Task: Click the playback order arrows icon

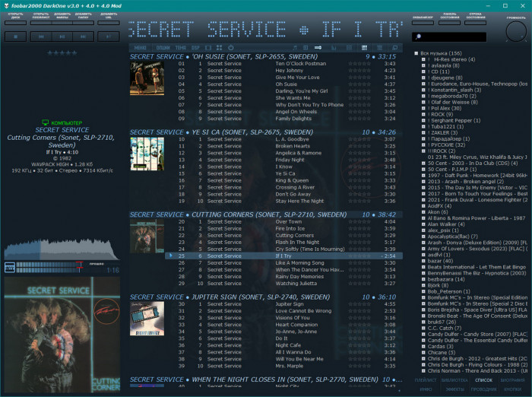Action: tap(318, 48)
